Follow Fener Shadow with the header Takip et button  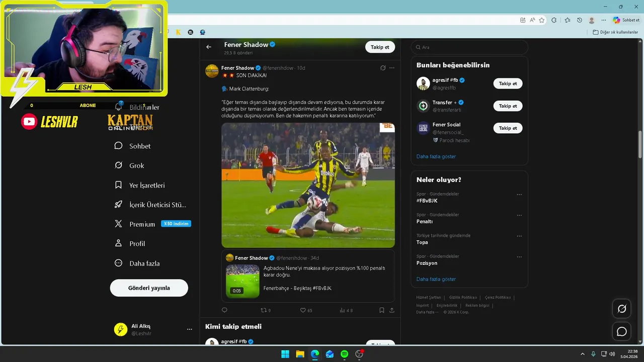380,47
